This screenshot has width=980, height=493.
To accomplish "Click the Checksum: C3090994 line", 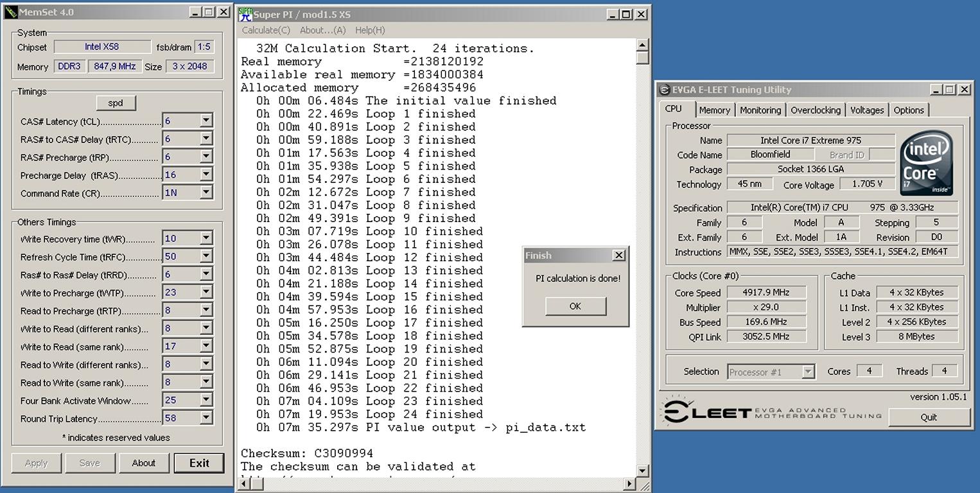I will click(307, 454).
